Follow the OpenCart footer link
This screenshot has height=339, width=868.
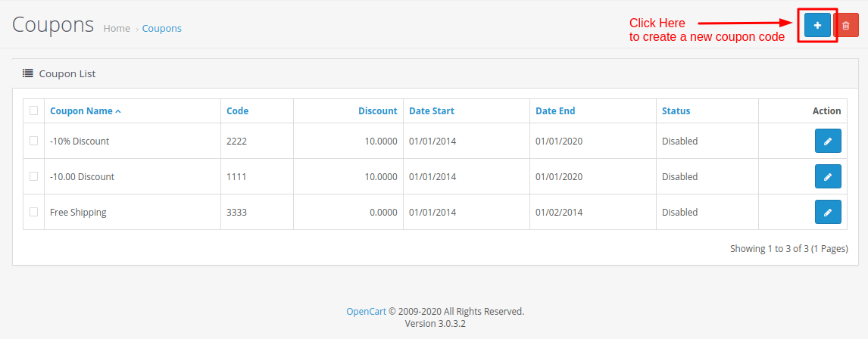click(366, 311)
